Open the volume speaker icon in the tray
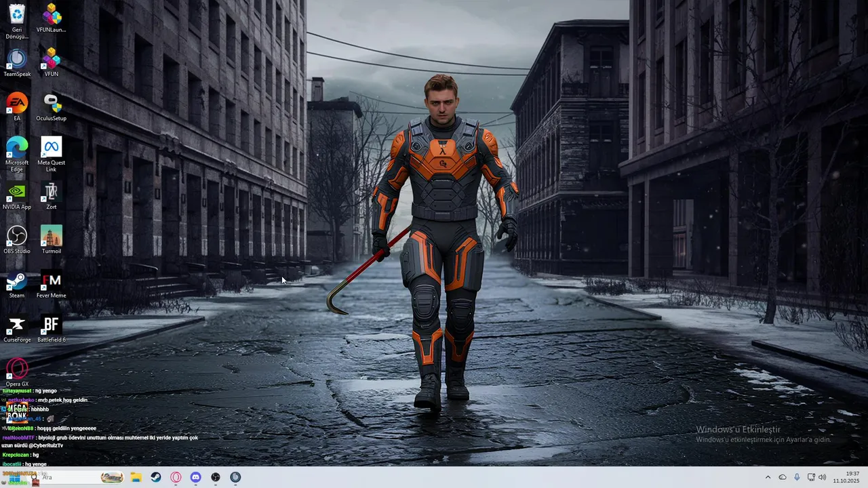This screenshot has height=488, width=868. coord(823,477)
